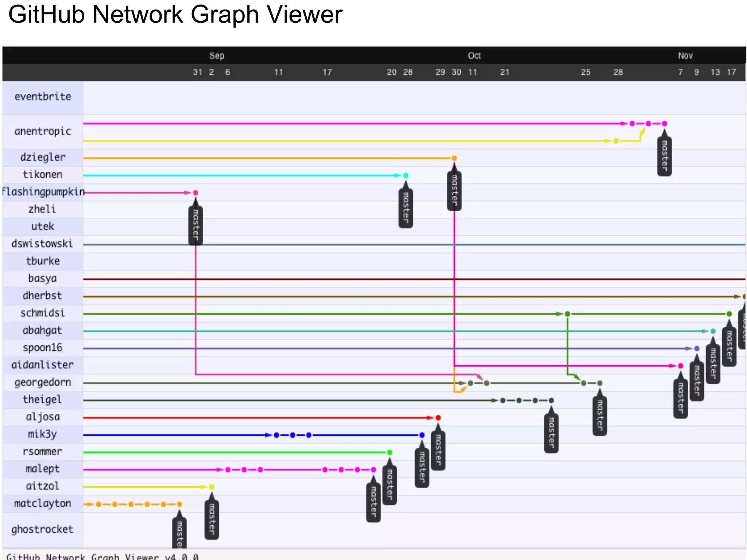
Task: Click the teal commit dot on abahgat row
Action: tap(713, 331)
